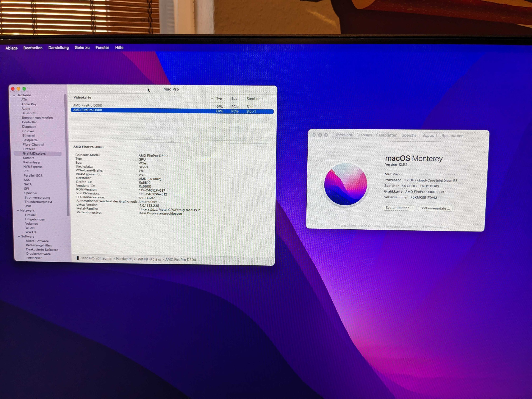Collapse the Software section in sidebar

pyautogui.click(x=19, y=236)
